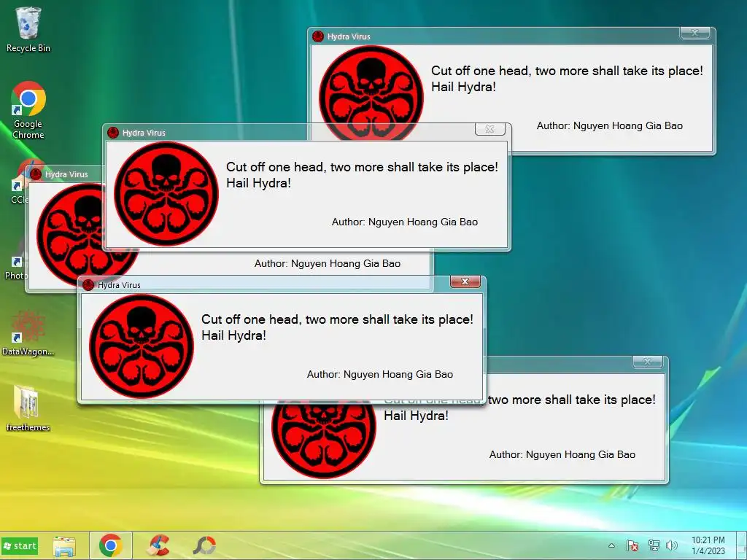
Task: Close the active Hydra Virus window with red X
Action: point(465,281)
